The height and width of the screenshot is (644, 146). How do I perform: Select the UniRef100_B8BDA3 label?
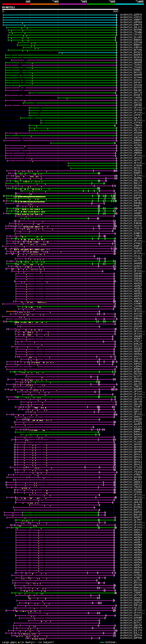(x=131, y=40)
